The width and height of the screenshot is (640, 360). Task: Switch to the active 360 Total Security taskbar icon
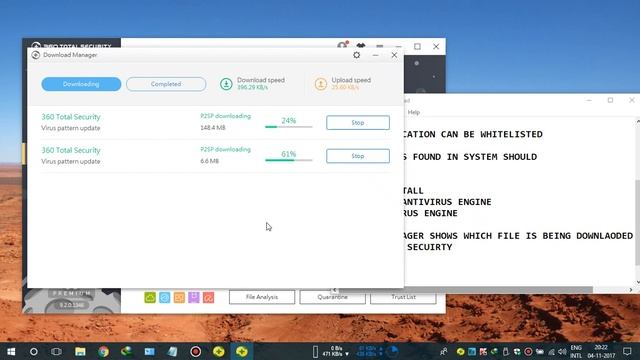[242, 351]
